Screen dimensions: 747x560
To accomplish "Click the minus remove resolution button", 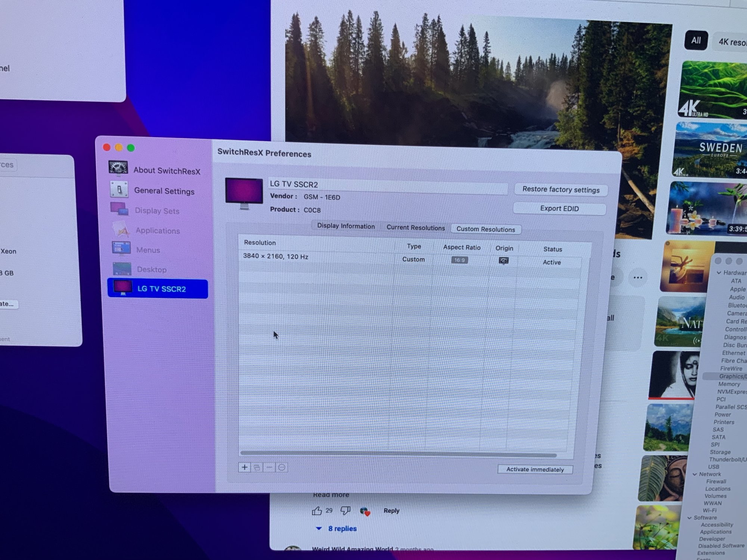I will pyautogui.click(x=269, y=467).
